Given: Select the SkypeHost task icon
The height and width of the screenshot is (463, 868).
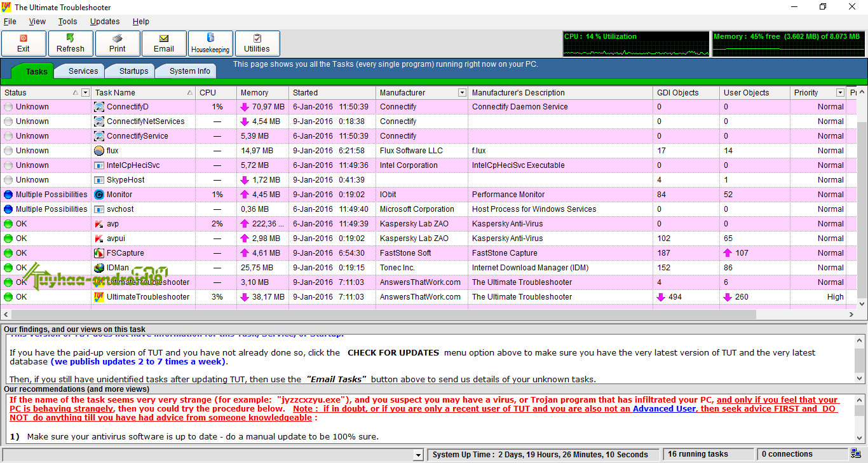Looking at the screenshot, I should pos(99,180).
